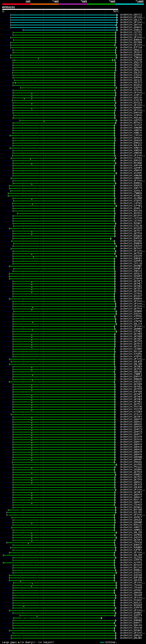Click the orange ~40% identity legend segment
The width and height of the screenshot is (146, 644).
click(x=45, y=4)
